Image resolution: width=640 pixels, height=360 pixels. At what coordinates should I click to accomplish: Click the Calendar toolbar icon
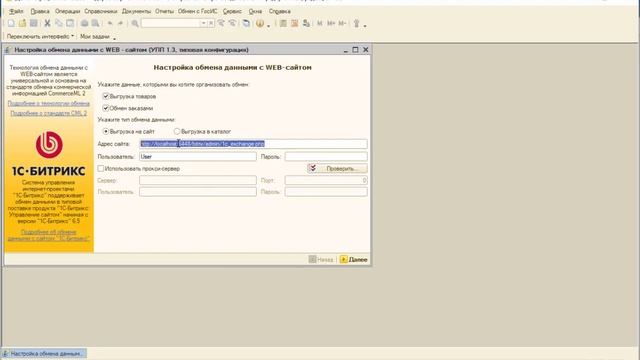click(x=294, y=23)
